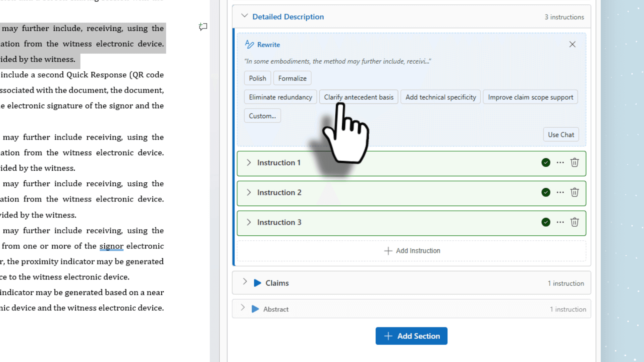Click the Add Section button
This screenshot has width=644, height=362.
[x=411, y=336]
